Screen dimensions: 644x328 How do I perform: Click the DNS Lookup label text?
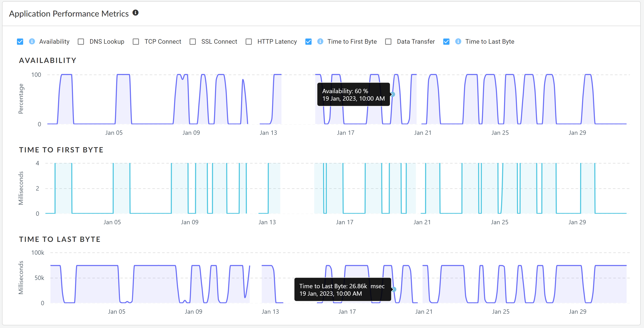click(x=107, y=42)
